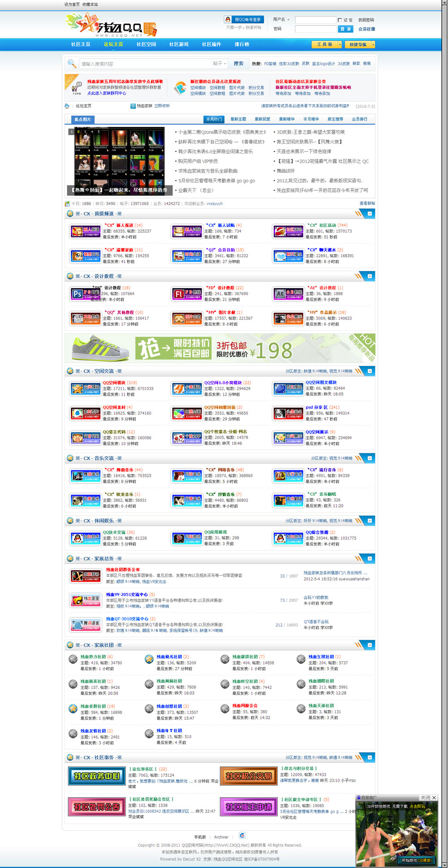448x868 pixels.
Task: Open the 新人试贴 forum icon
Action: coord(187,232)
